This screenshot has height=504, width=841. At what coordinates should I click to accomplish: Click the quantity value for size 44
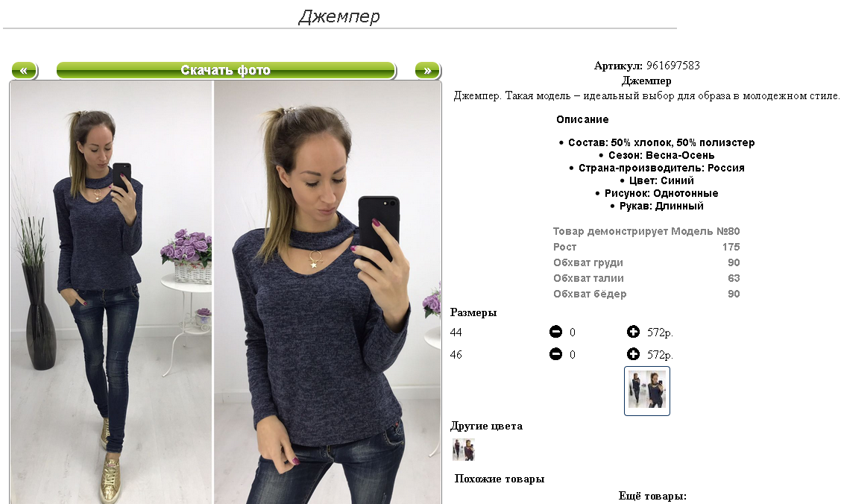pyautogui.click(x=573, y=333)
